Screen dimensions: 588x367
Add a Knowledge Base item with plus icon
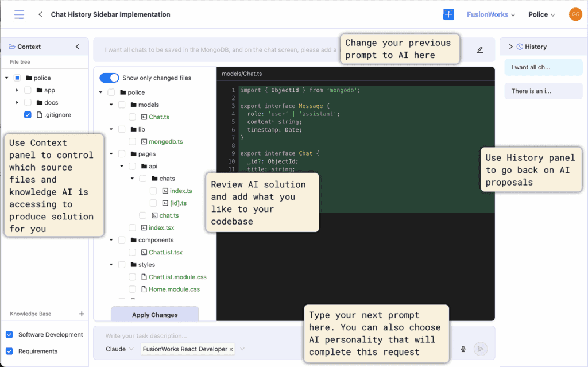point(82,314)
